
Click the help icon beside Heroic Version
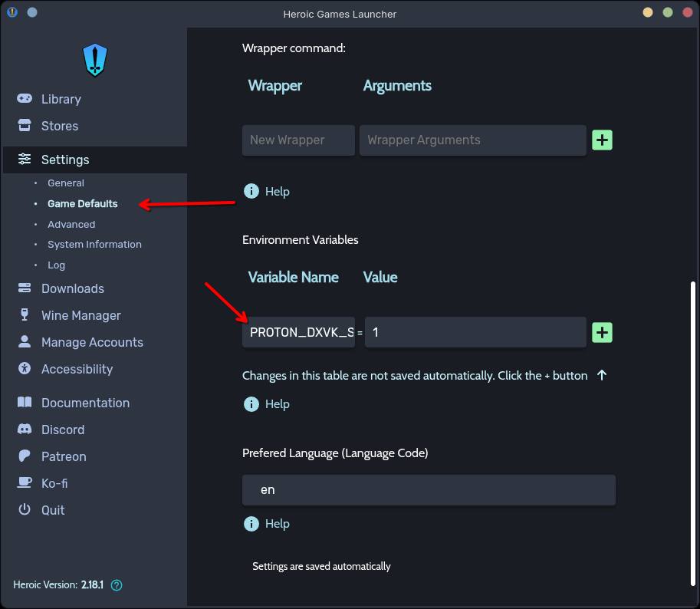[117, 585]
